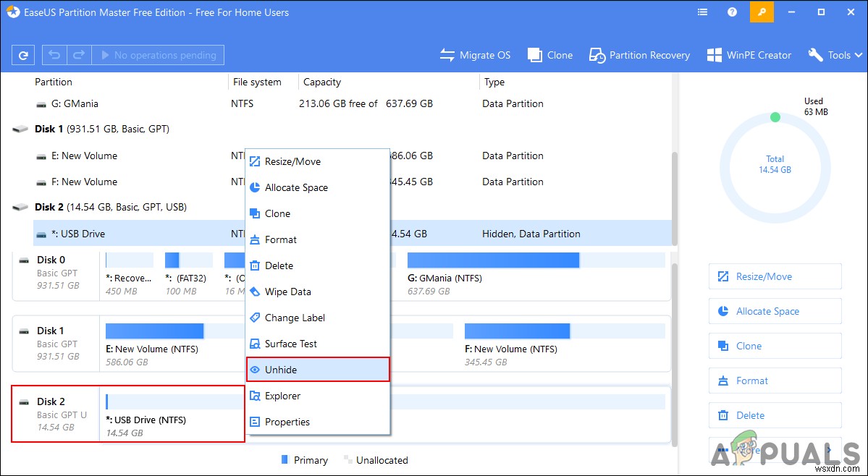Click the redo arrow in toolbar
The height and width of the screenshot is (476, 868).
[79, 55]
